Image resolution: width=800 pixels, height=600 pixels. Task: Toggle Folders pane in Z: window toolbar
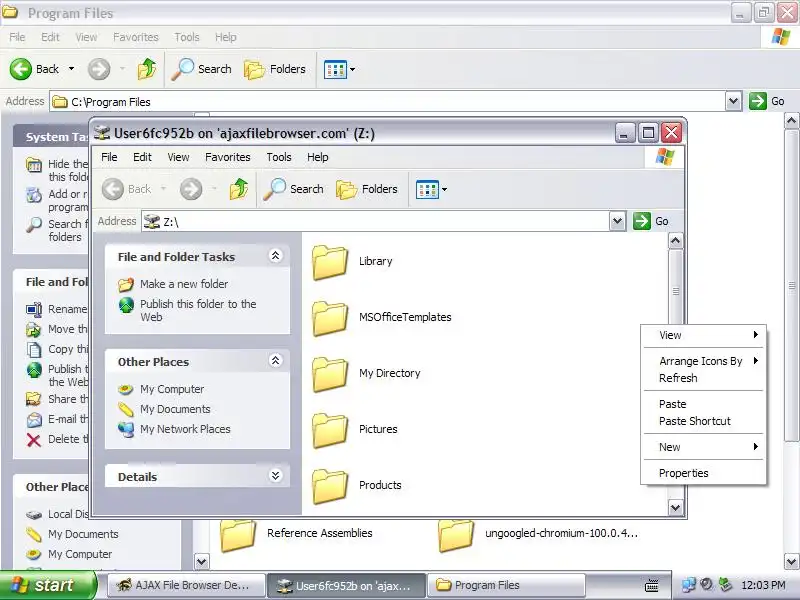[x=367, y=189]
